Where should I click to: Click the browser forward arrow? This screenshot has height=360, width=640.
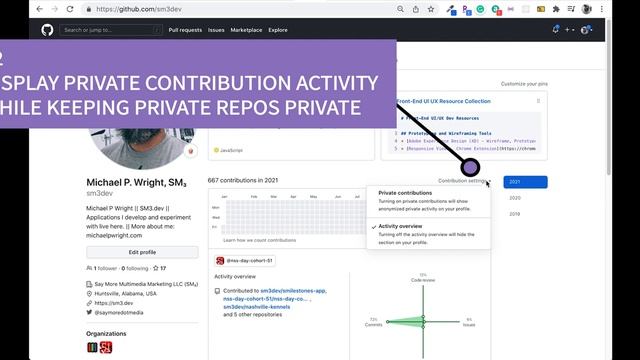(55, 9)
